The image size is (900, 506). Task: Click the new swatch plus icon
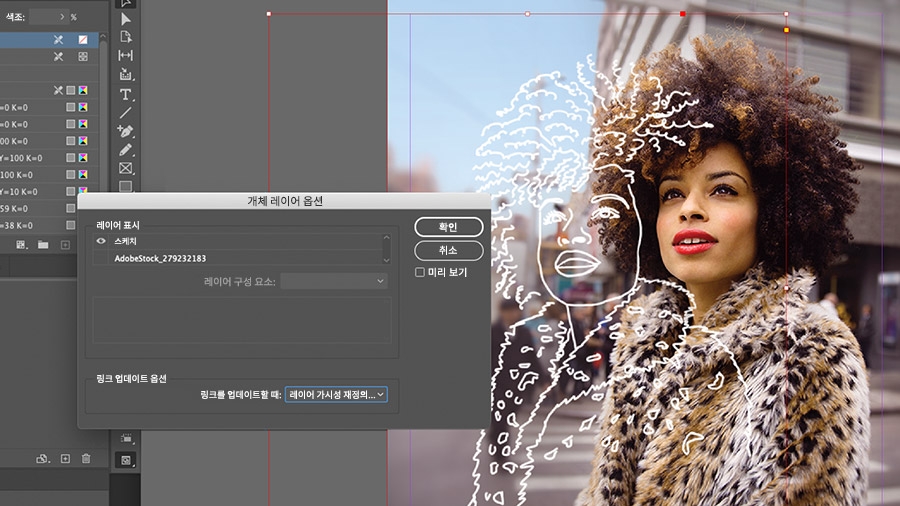pyautogui.click(x=65, y=245)
